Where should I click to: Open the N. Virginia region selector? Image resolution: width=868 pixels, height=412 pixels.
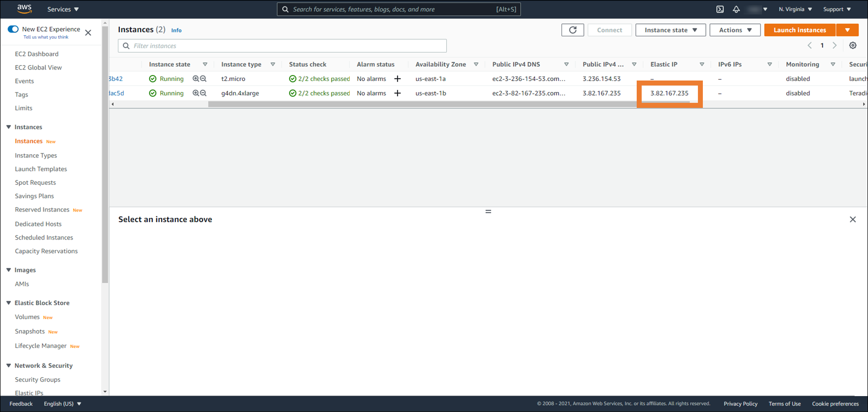[x=795, y=9]
